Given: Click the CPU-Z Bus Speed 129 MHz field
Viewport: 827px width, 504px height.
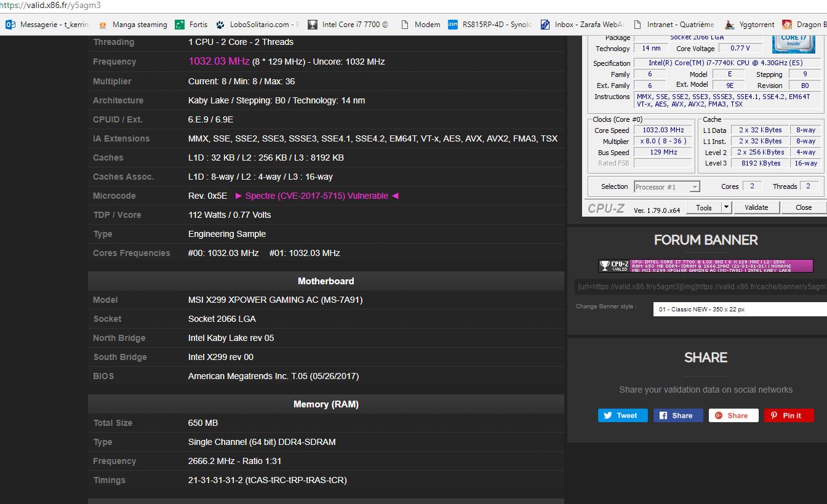Looking at the screenshot, I should (x=663, y=153).
